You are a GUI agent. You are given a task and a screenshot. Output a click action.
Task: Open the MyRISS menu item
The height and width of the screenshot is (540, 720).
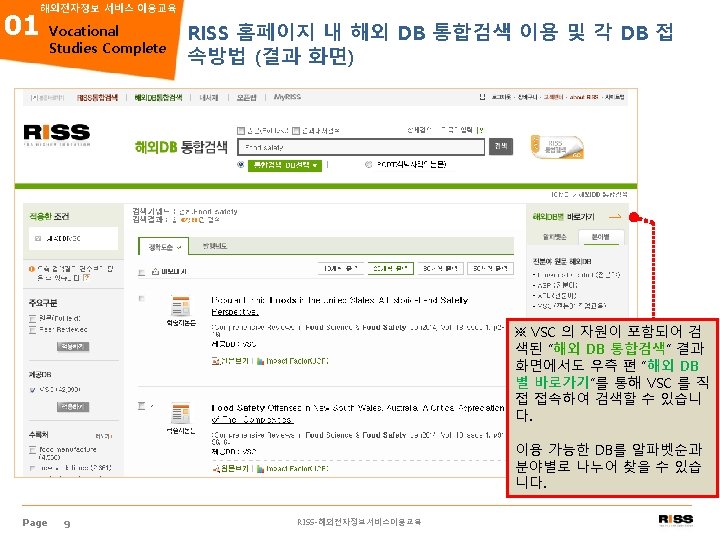click(287, 97)
